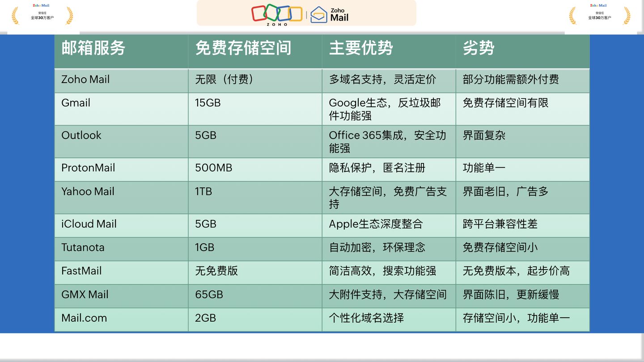Click the Mail.com cell
The image size is (644, 362).
121,320
